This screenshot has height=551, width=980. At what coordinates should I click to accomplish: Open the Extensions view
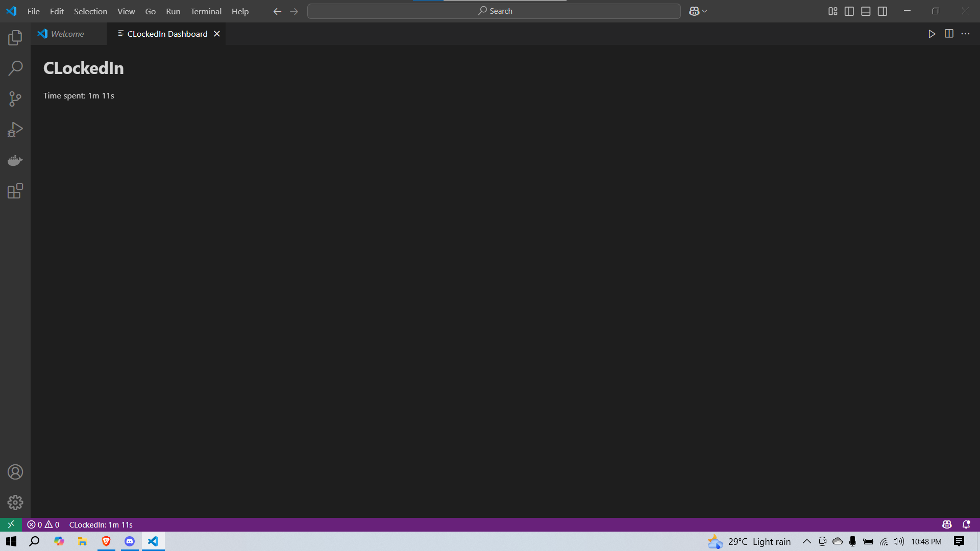click(x=15, y=191)
